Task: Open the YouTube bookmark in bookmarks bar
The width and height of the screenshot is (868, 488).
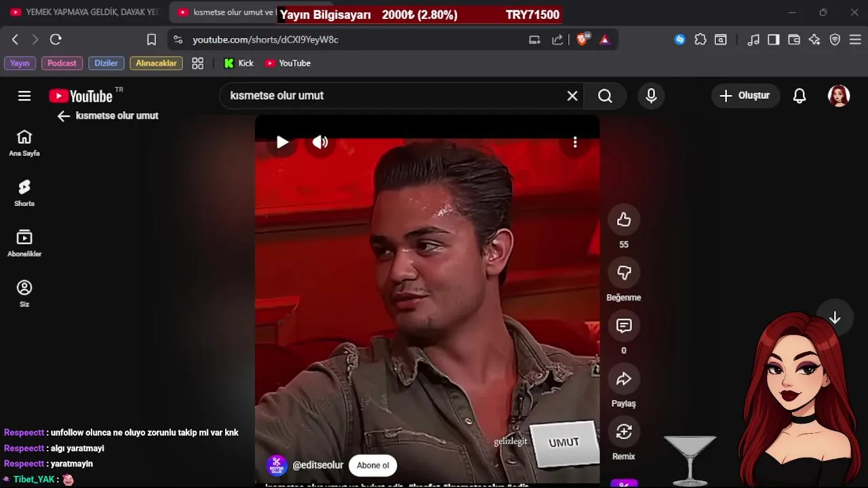Action: coord(288,63)
